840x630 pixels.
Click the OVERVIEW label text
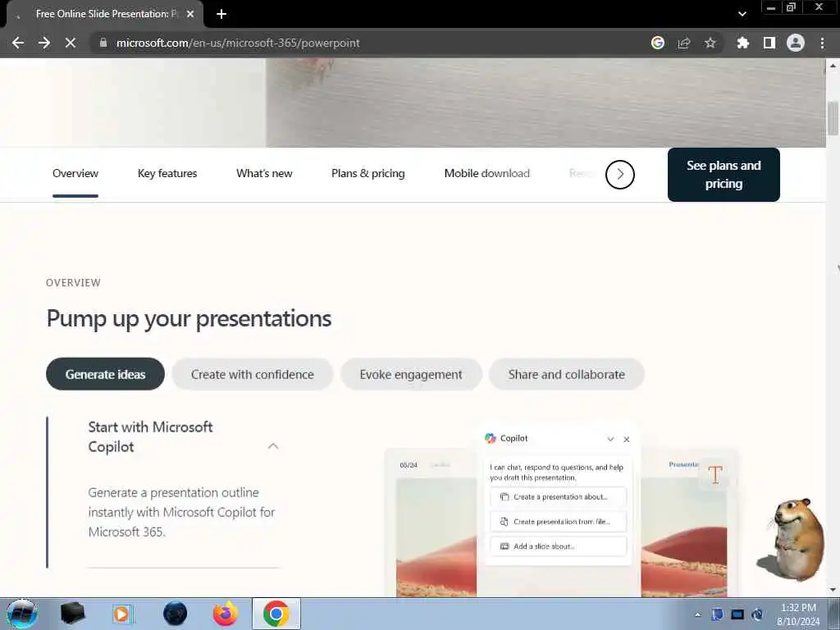tap(73, 282)
